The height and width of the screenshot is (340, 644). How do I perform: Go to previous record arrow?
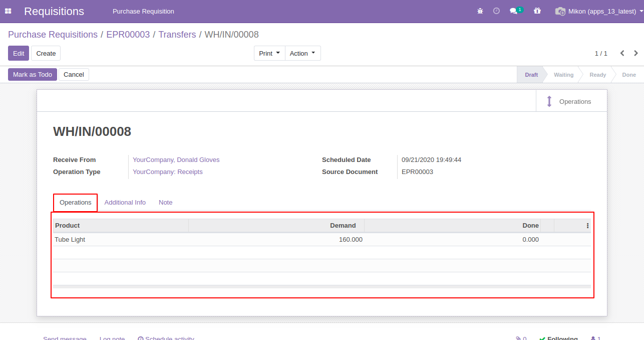(622, 53)
